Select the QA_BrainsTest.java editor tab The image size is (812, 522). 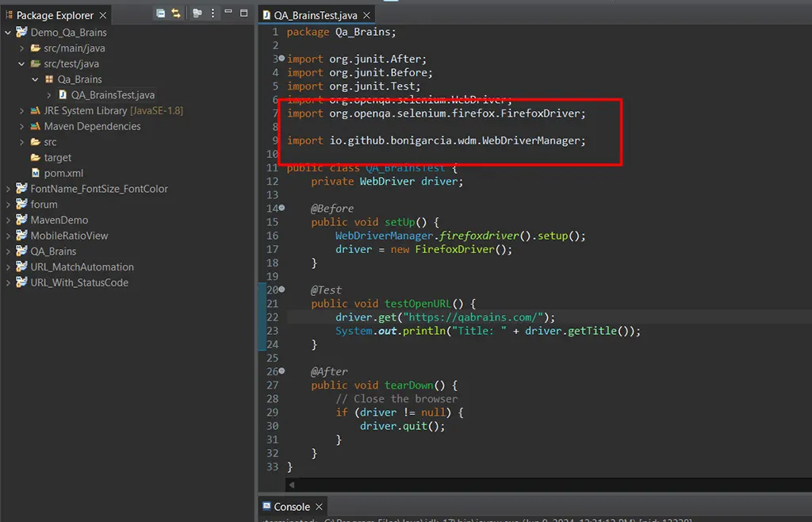click(x=315, y=15)
